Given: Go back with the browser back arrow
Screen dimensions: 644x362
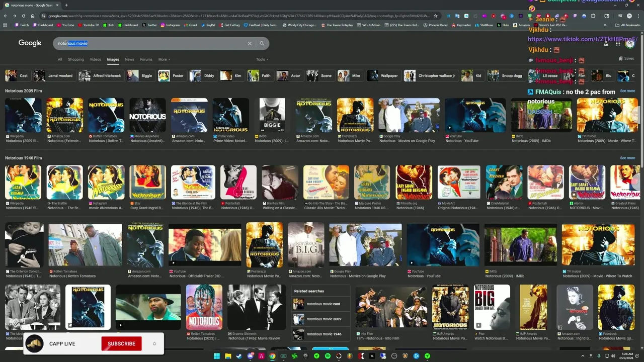Looking at the screenshot, I should 6,16.
